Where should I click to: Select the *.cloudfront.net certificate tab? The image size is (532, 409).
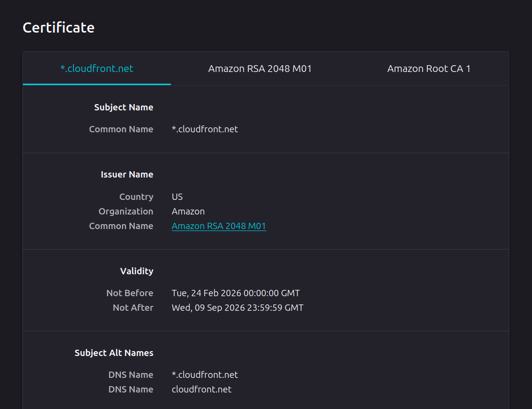click(x=96, y=69)
